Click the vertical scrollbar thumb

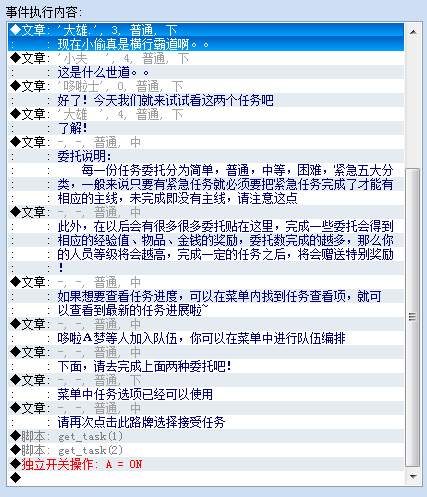(413, 317)
